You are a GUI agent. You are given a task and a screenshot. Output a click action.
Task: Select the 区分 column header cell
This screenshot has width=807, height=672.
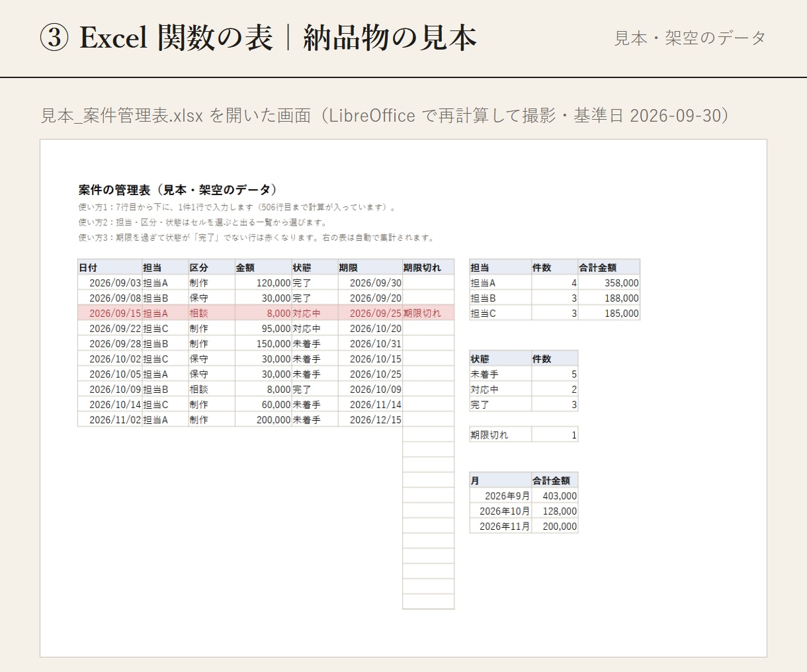tap(212, 267)
